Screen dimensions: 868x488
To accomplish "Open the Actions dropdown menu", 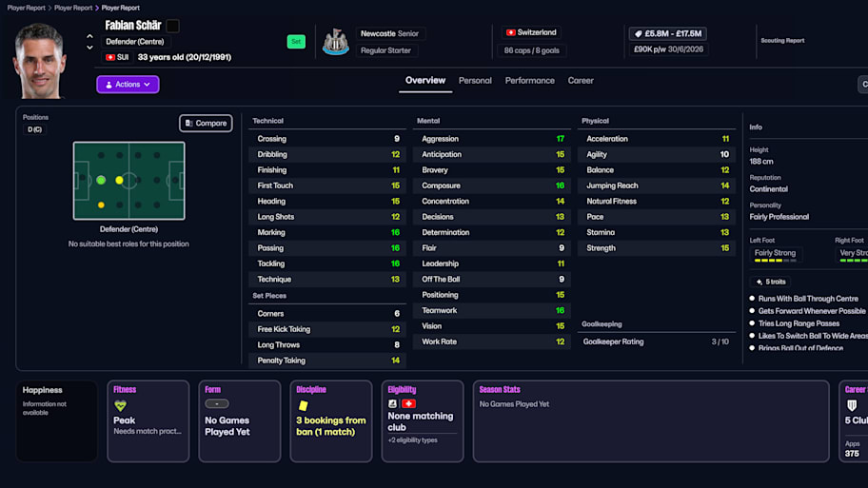I will (128, 84).
